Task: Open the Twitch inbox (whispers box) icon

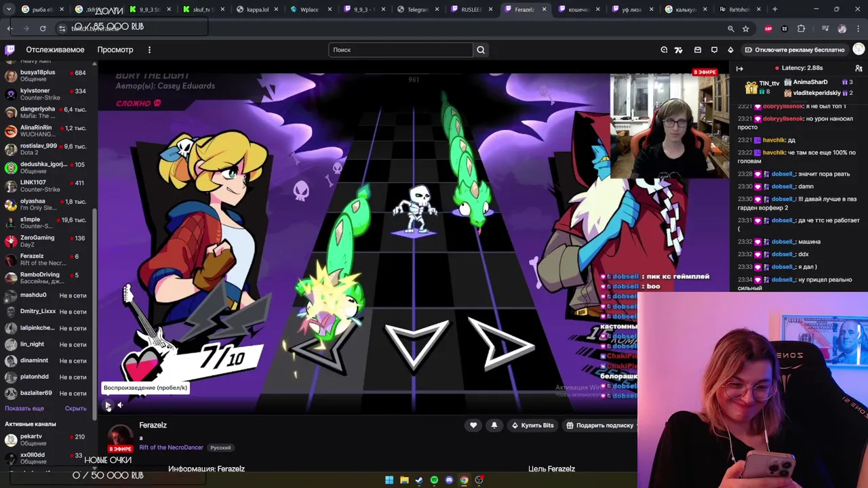Action: [x=697, y=49]
